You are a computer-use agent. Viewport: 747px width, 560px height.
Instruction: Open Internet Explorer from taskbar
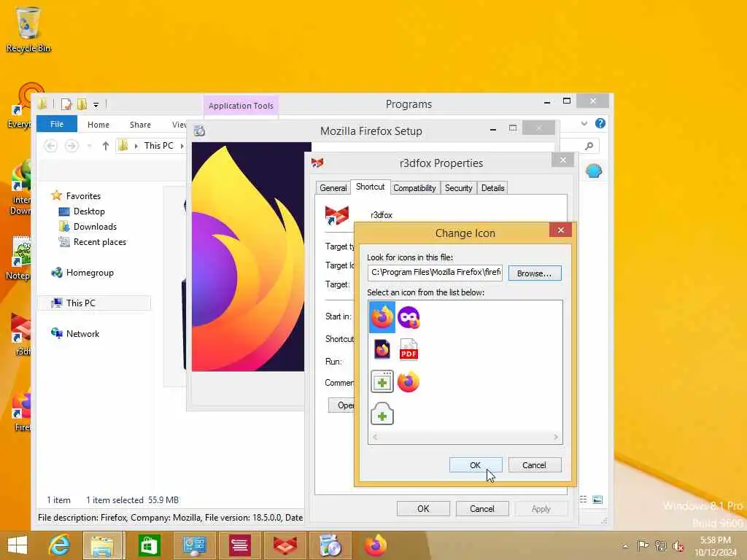click(59, 545)
